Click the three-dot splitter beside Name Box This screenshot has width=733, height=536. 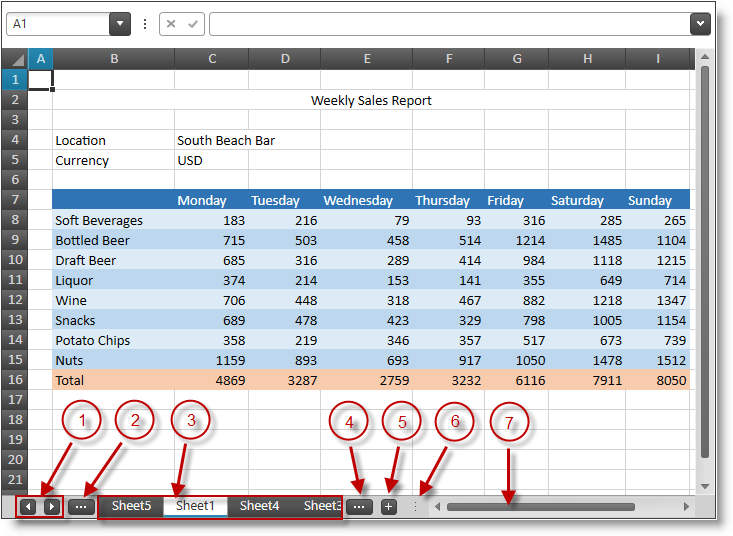click(x=145, y=24)
